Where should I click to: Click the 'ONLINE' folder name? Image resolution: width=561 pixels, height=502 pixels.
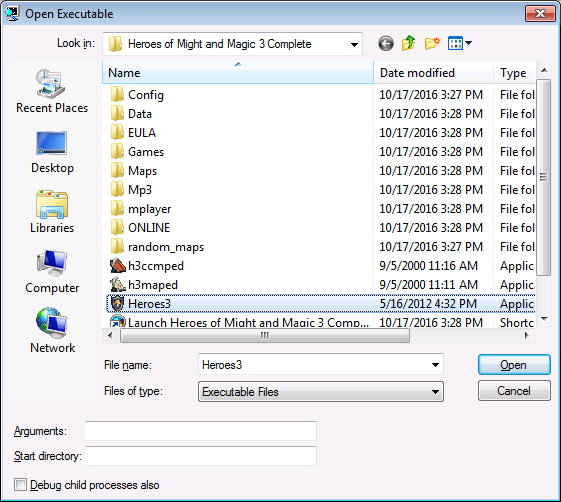click(x=149, y=228)
